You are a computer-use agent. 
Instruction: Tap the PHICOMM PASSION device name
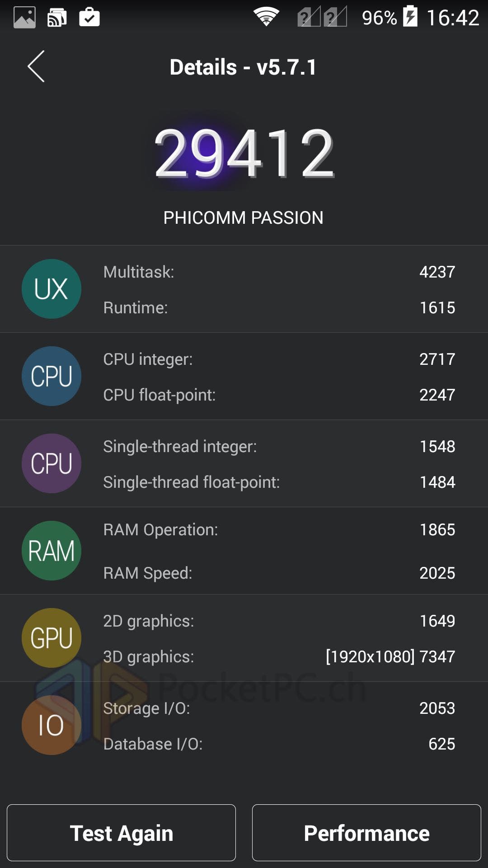pos(243,218)
